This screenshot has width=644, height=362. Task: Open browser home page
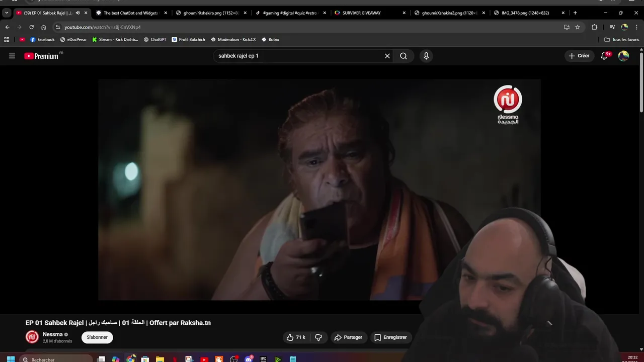pyautogui.click(x=43, y=27)
